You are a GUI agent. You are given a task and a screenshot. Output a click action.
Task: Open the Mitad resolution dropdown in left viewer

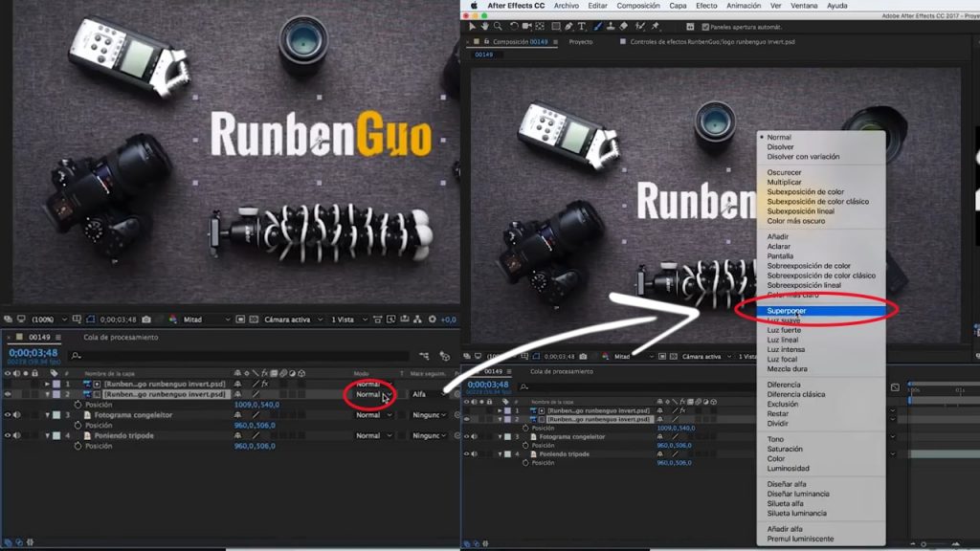207,320
